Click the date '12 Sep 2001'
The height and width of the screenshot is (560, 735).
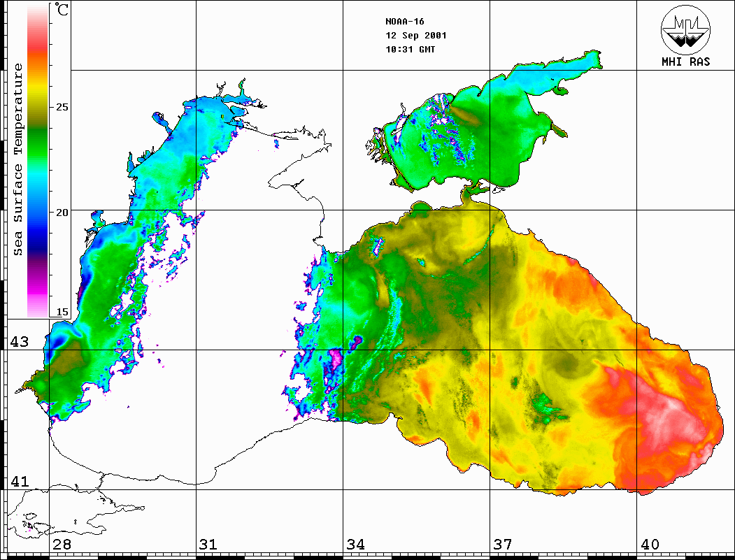point(416,36)
